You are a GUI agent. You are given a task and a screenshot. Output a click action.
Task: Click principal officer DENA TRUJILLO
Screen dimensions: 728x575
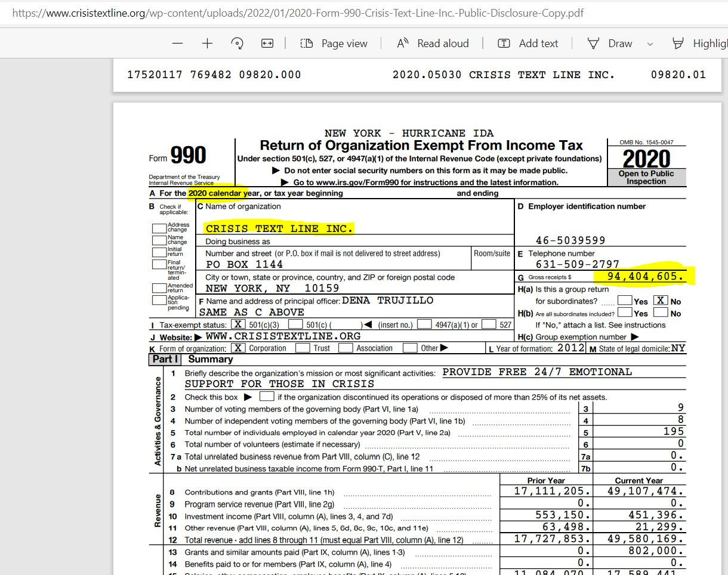pos(388,300)
